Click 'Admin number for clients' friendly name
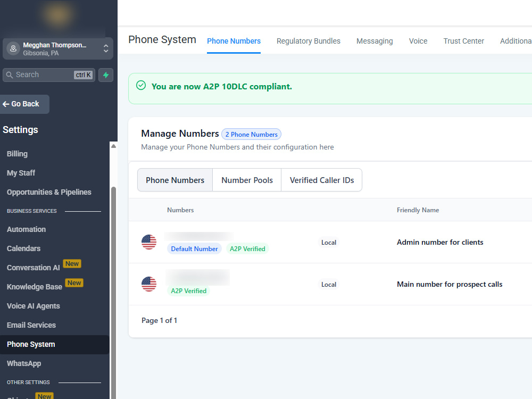532x399 pixels. [440, 242]
